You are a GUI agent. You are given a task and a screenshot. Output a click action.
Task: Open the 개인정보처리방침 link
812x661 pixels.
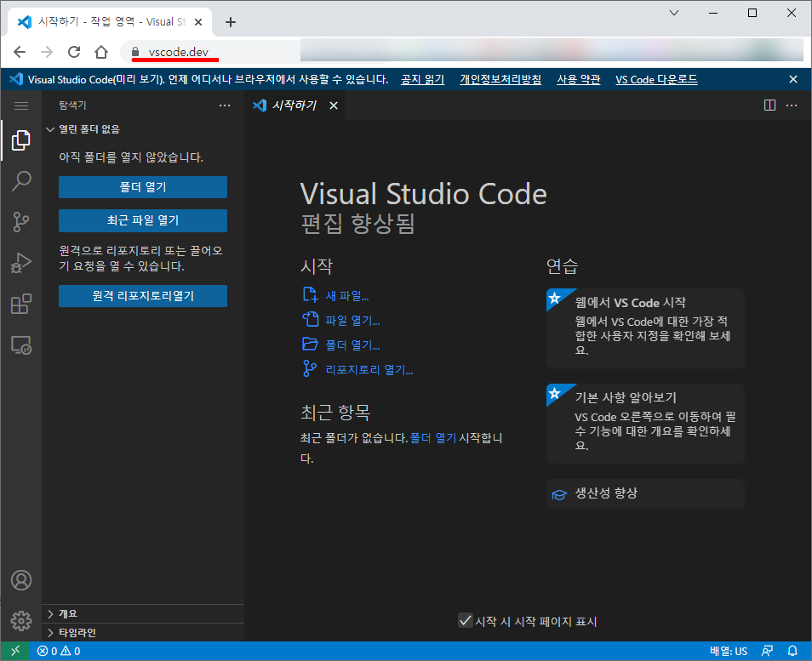point(500,79)
